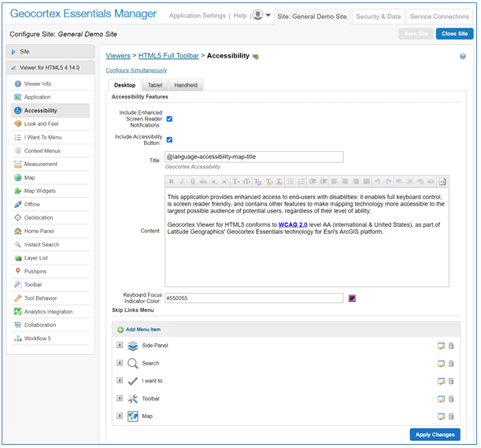Undo the last editor change
The image size is (481, 448).
(378, 181)
